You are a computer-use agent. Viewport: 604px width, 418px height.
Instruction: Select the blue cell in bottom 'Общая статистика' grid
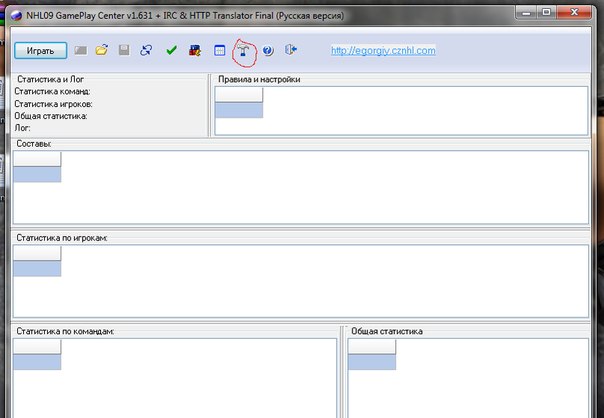(x=372, y=362)
